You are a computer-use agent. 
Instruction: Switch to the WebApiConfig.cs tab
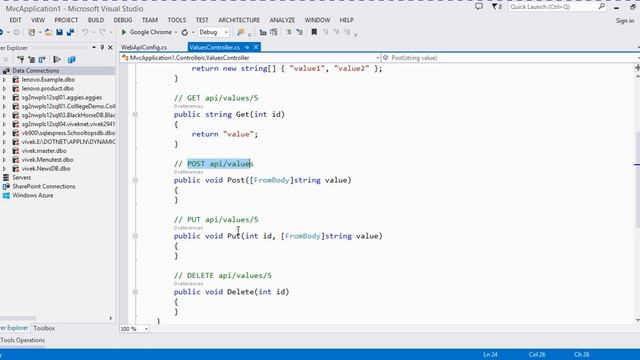click(x=144, y=47)
